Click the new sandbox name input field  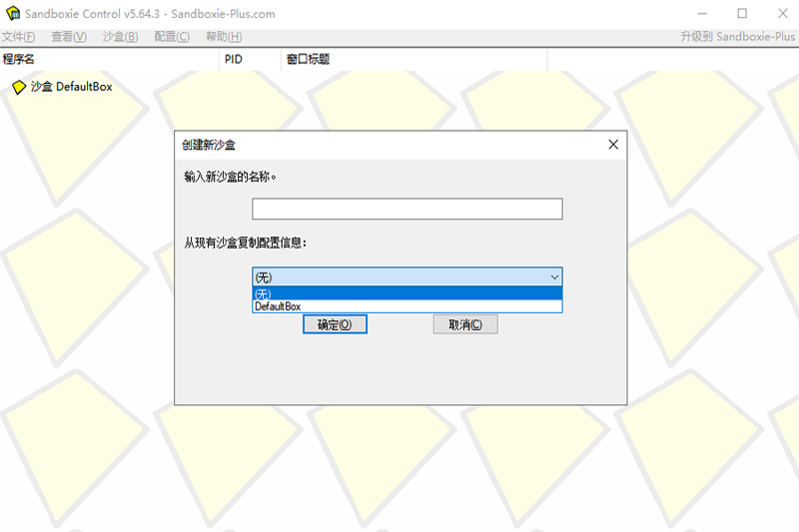[x=407, y=209]
